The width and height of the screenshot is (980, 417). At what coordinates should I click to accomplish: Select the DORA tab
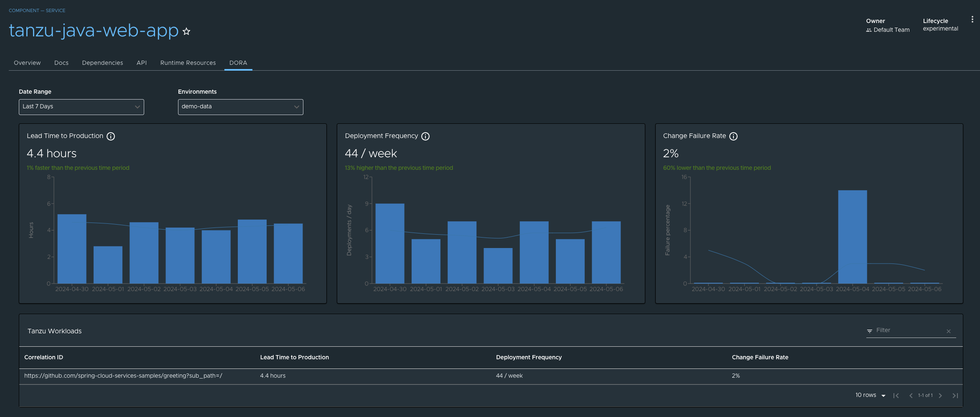click(x=238, y=63)
